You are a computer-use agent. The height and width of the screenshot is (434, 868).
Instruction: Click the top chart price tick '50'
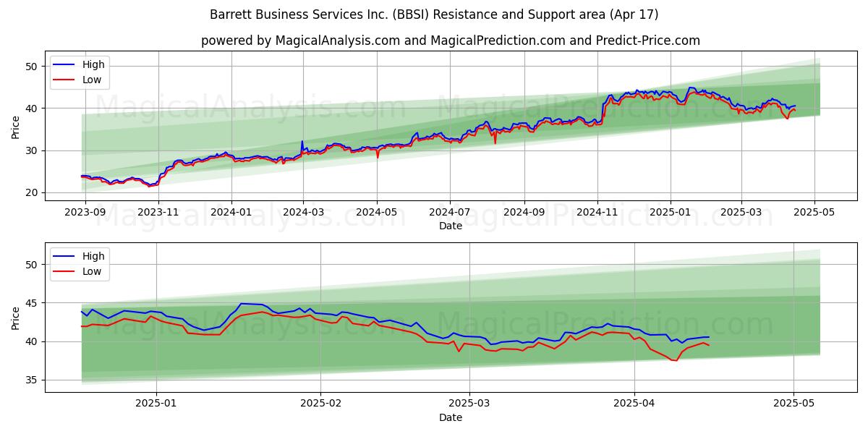point(33,67)
